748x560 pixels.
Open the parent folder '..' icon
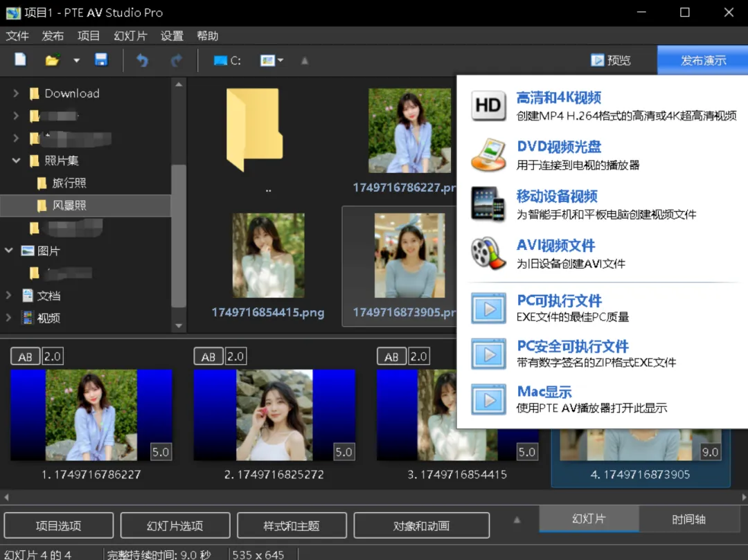click(x=254, y=129)
